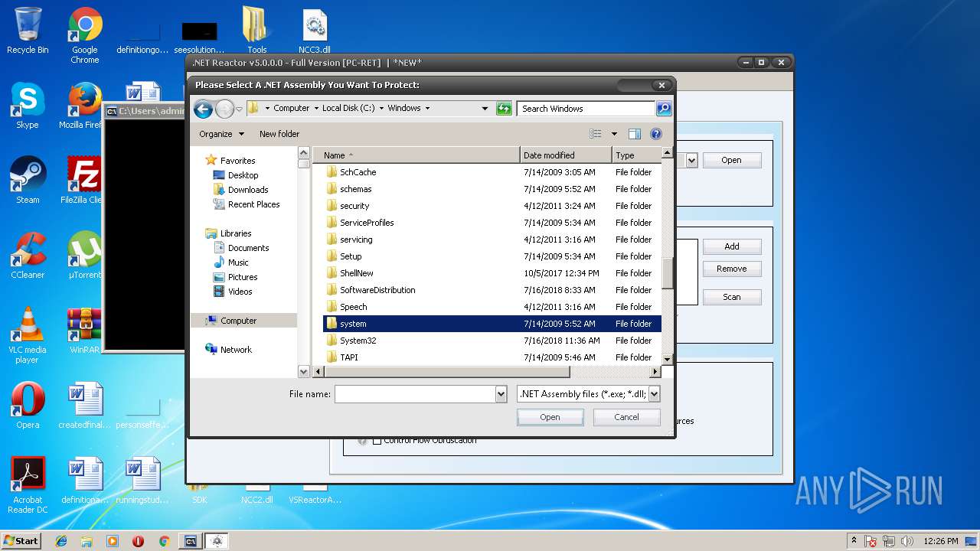Open Skype desktop shortcut
The image size is (980, 551).
tap(28, 106)
